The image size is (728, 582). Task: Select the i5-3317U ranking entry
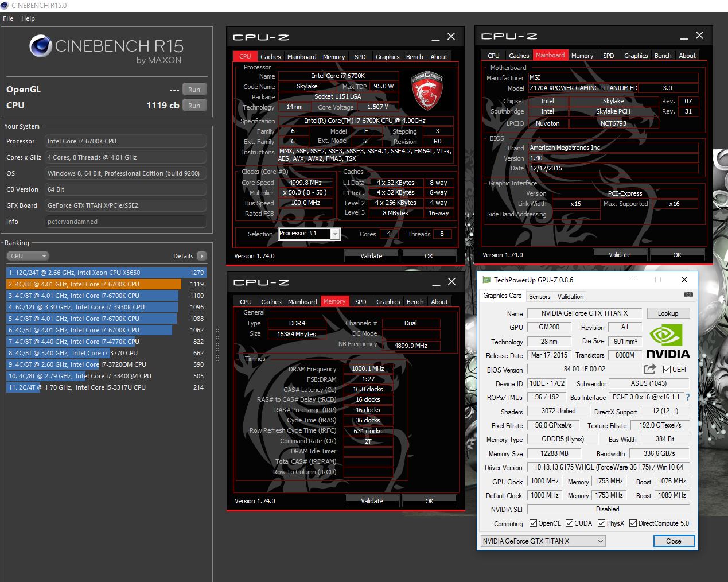click(x=107, y=387)
